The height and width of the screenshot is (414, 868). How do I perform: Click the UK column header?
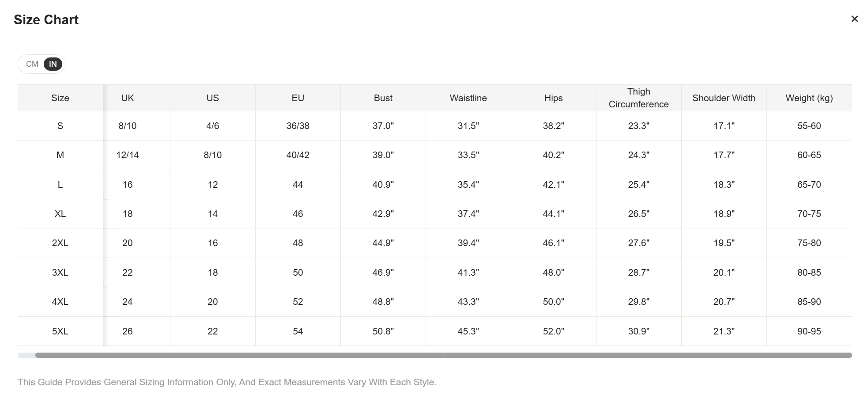128,98
